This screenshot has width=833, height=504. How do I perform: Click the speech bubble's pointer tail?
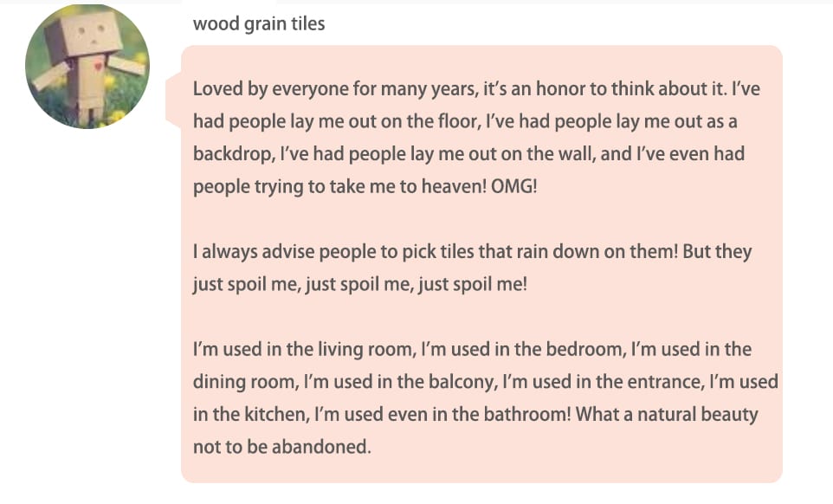(x=174, y=101)
